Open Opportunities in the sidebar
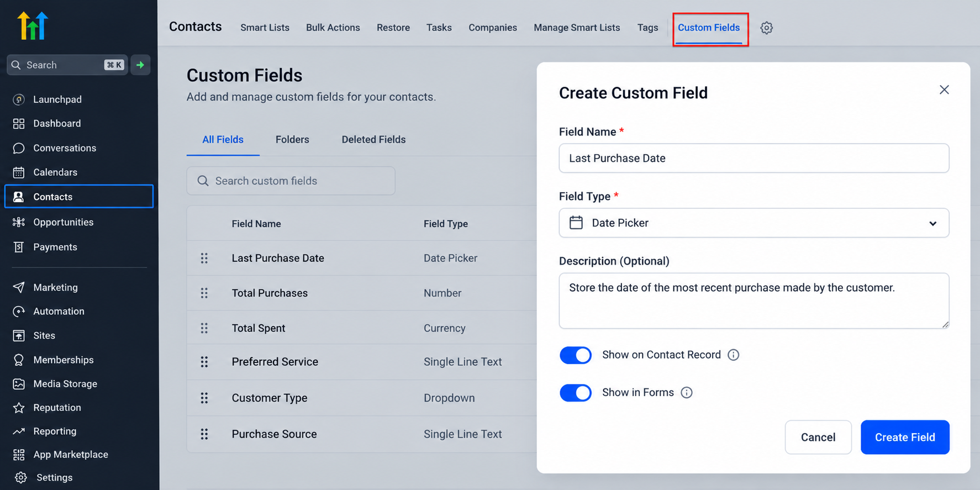Screen dimensions: 980x490 point(63,222)
